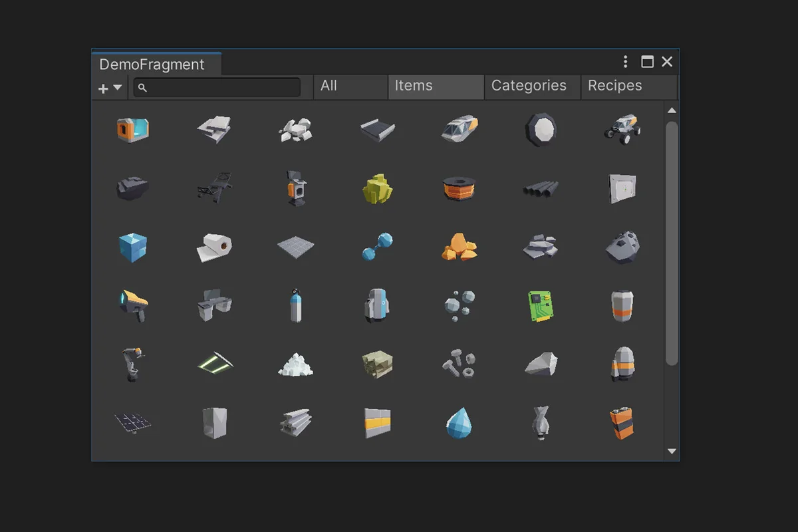
Task: Select the green circuit board icon
Action: click(539, 305)
